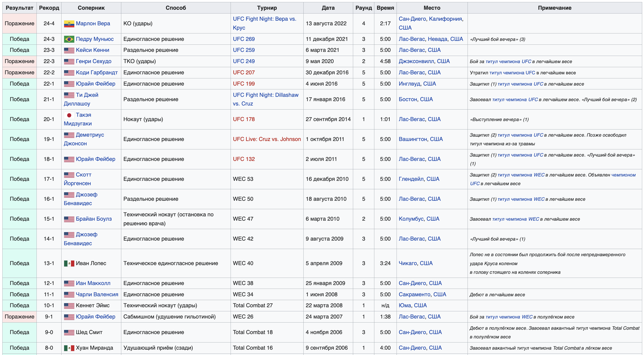Open the Кейси Кенни link
Screen dimensions: 644x355
pyautogui.click(x=92, y=50)
